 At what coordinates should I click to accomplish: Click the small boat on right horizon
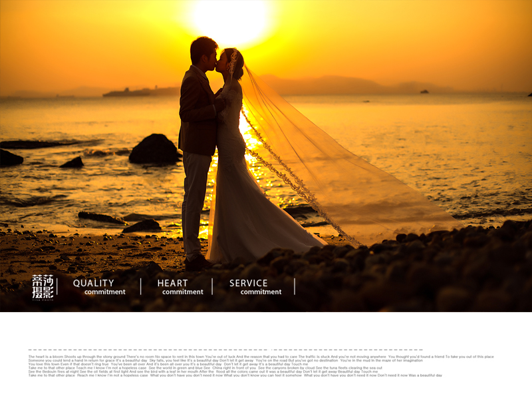tap(424, 91)
